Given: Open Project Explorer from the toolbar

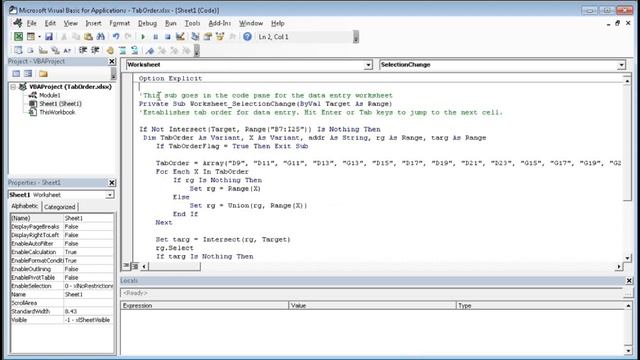Looking at the screenshot, I should coord(195,37).
